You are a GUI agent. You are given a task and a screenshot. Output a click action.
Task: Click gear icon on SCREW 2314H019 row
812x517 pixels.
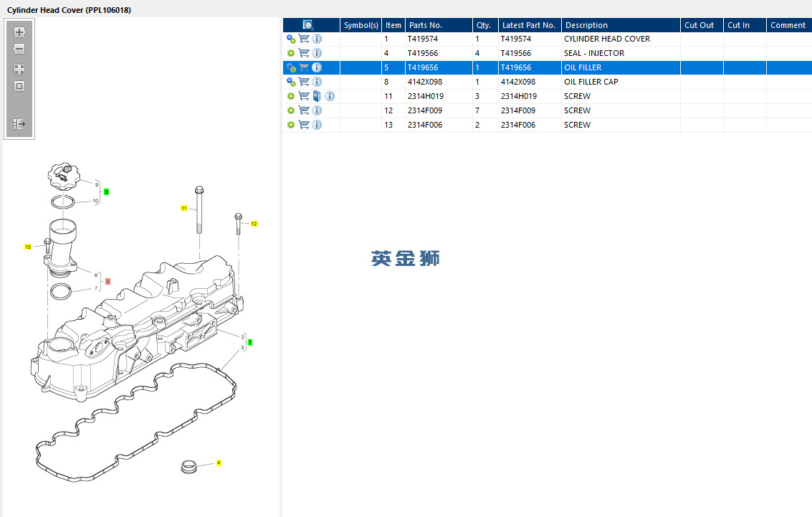pos(291,96)
